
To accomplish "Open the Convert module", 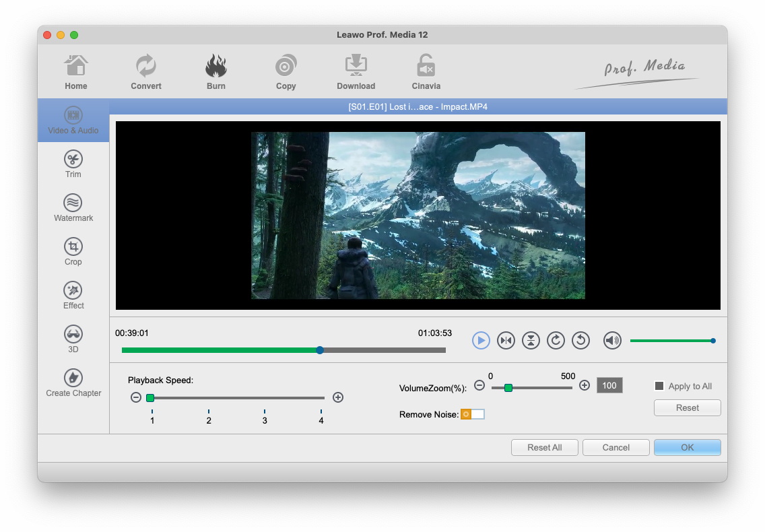I will 146,72.
